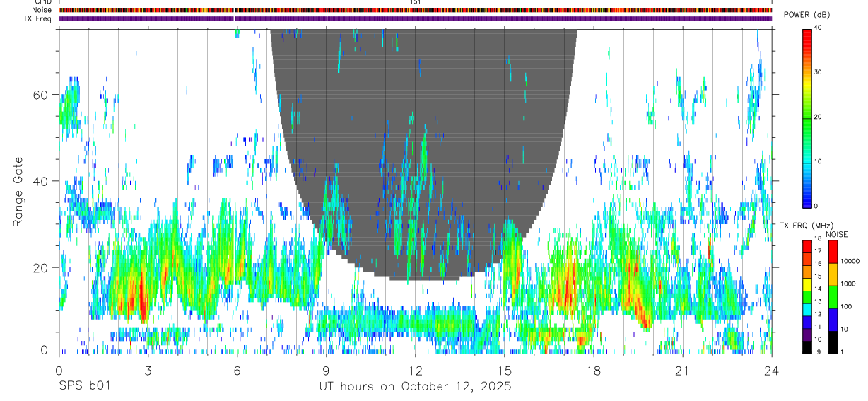Click the 'Noise' row label at top

(42, 10)
